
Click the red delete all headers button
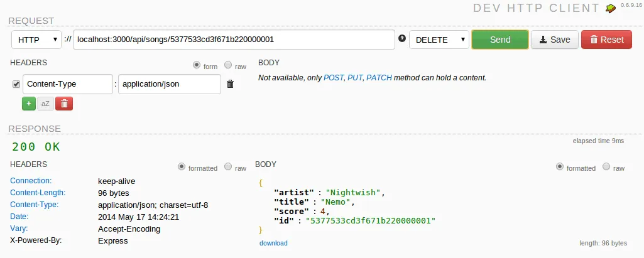pos(63,104)
